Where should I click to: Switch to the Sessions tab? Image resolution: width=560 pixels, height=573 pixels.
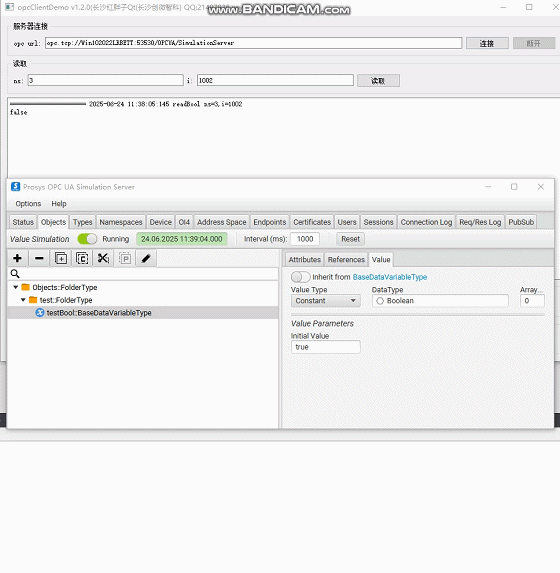tap(378, 222)
